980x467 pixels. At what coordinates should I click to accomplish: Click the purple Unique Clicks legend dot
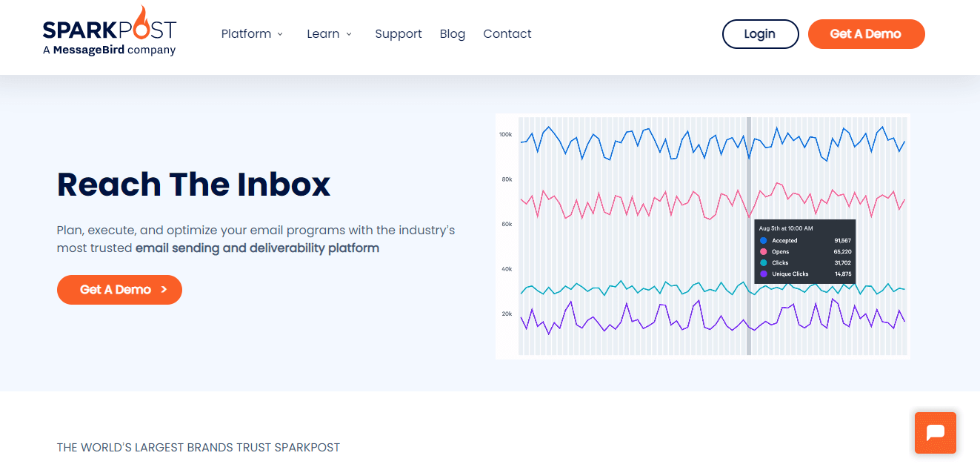(763, 274)
